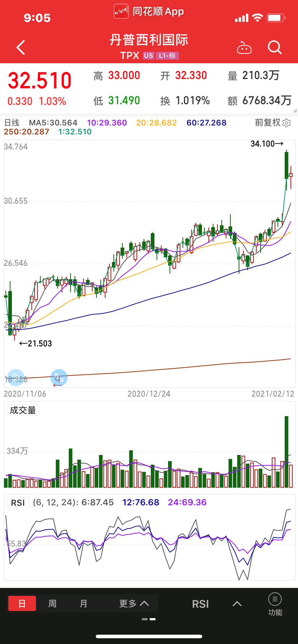Tap the RSI panel label box
This screenshot has width=298, height=644.
coord(18,502)
